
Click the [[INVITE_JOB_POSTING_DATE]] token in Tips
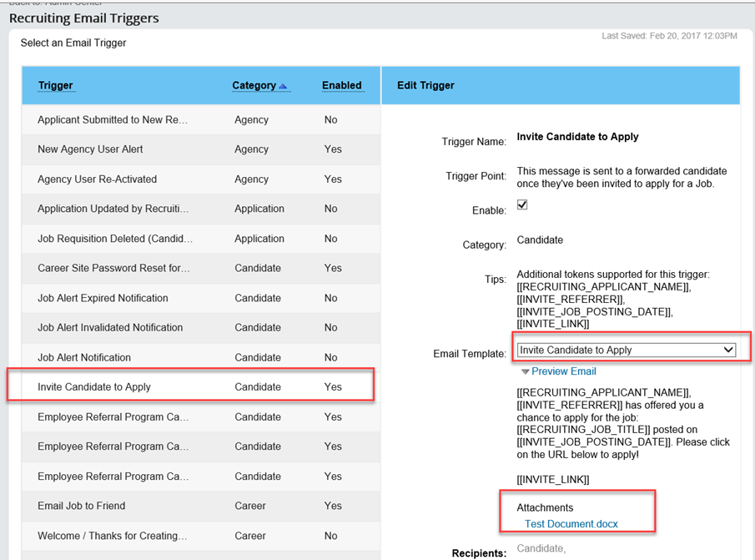(595, 311)
